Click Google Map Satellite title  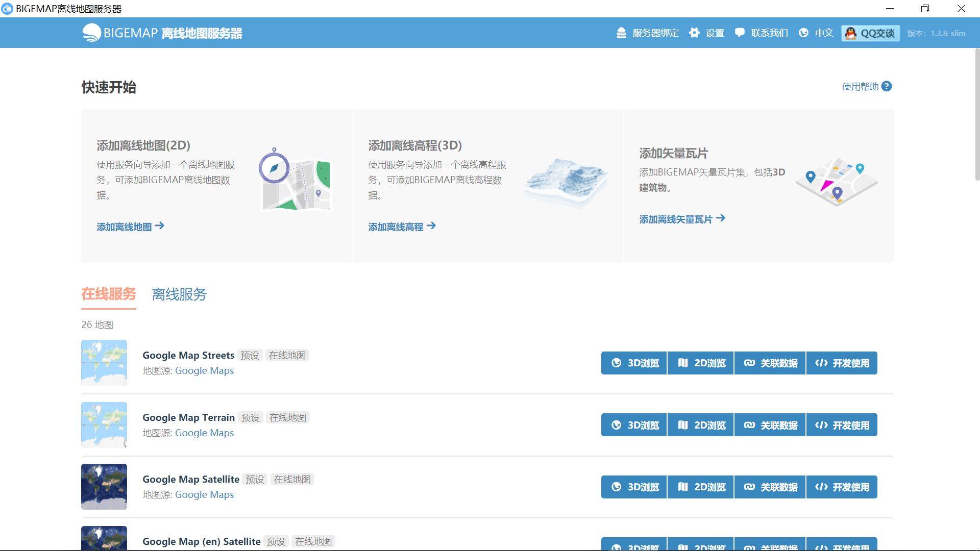click(191, 480)
